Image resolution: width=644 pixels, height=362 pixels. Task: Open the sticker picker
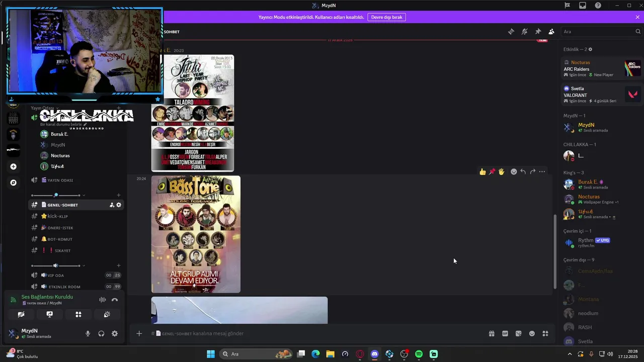[519, 333]
